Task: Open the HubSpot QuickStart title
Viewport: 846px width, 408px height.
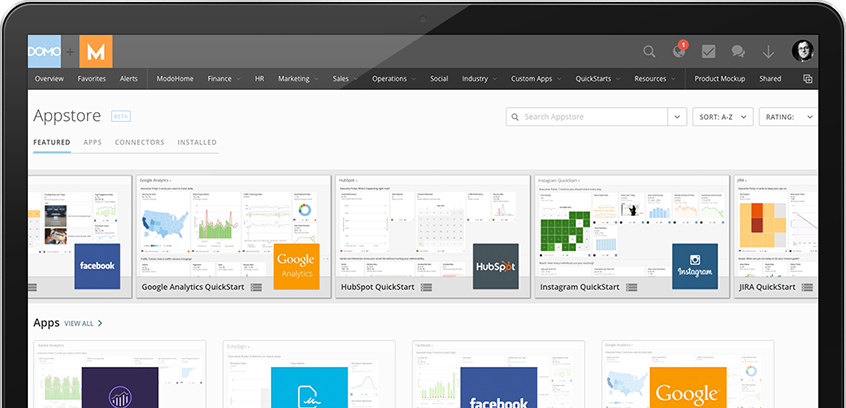Action: (x=378, y=287)
